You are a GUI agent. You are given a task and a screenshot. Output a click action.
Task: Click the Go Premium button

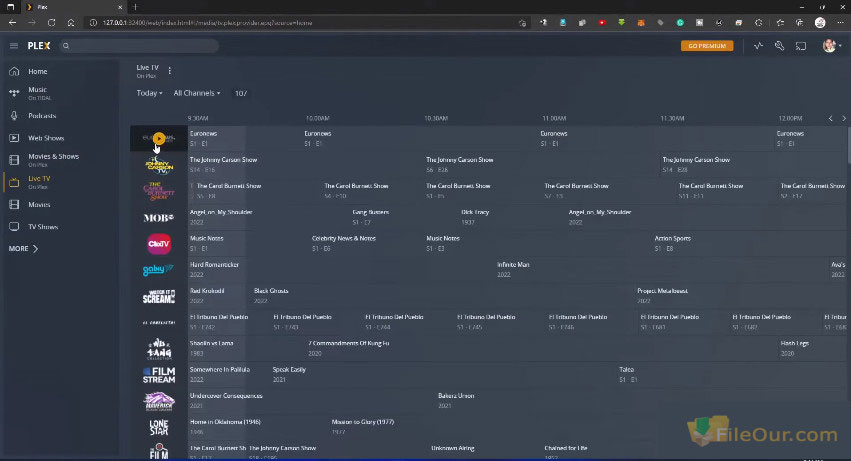707,46
